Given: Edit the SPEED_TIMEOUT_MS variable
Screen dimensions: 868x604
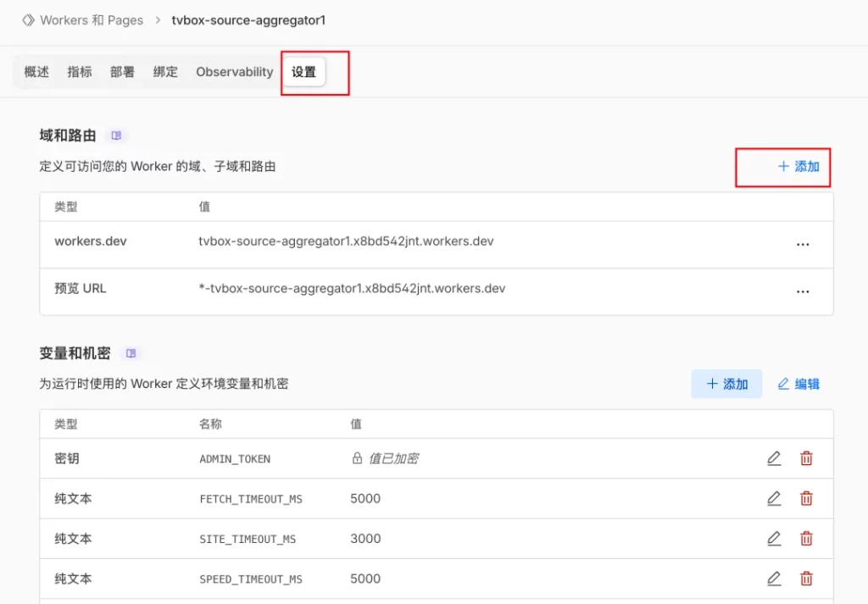Looking at the screenshot, I should click(774, 579).
